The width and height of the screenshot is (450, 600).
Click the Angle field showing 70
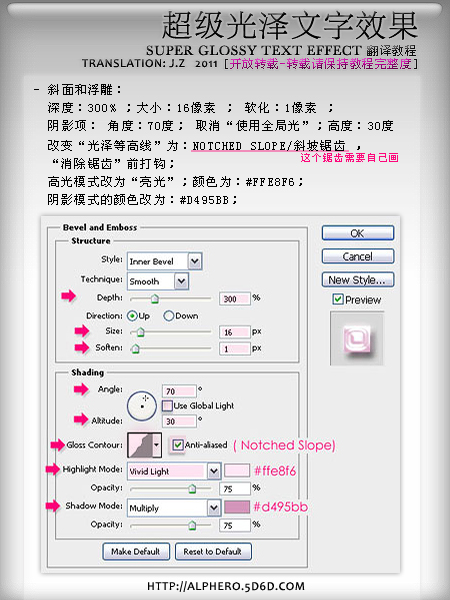179,391
